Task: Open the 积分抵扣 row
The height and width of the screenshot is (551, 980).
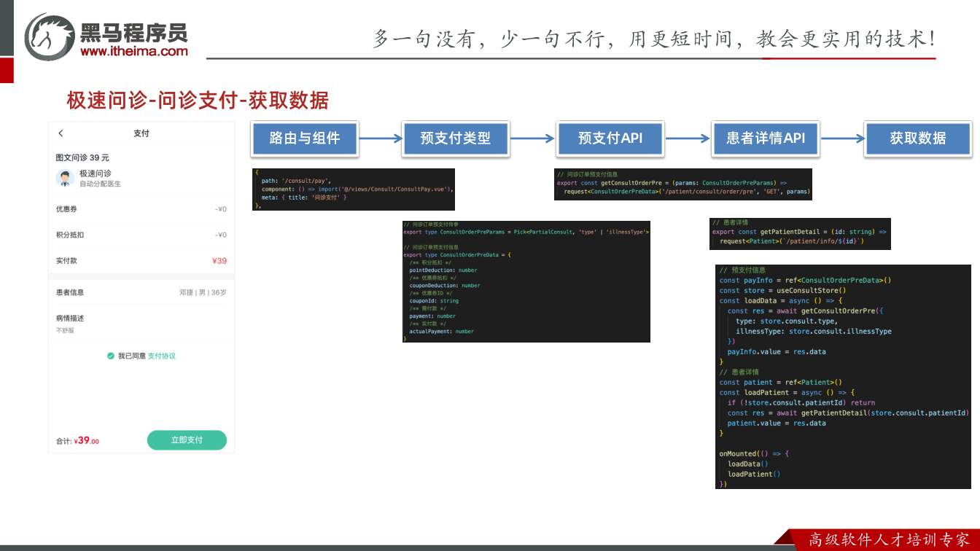Action: (x=141, y=235)
